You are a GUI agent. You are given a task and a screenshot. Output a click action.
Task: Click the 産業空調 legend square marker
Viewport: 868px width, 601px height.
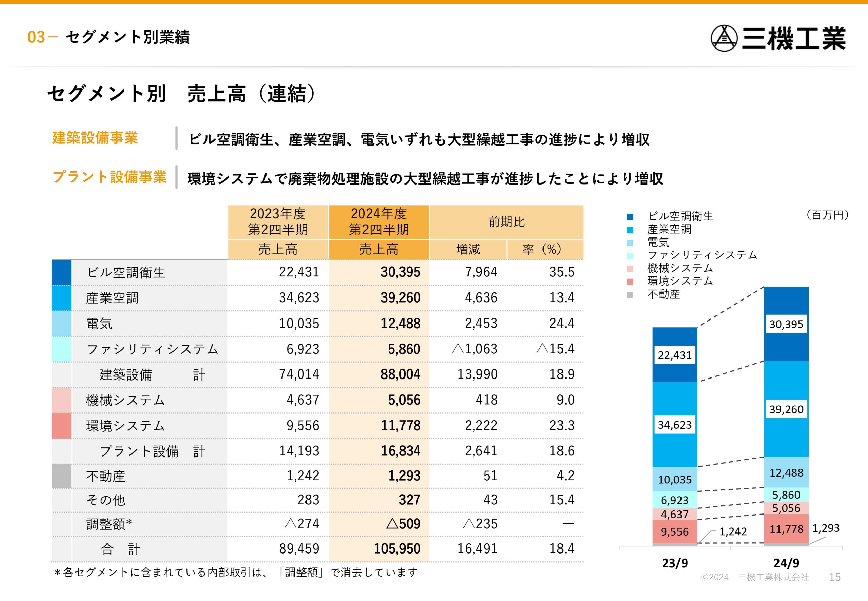pos(630,230)
